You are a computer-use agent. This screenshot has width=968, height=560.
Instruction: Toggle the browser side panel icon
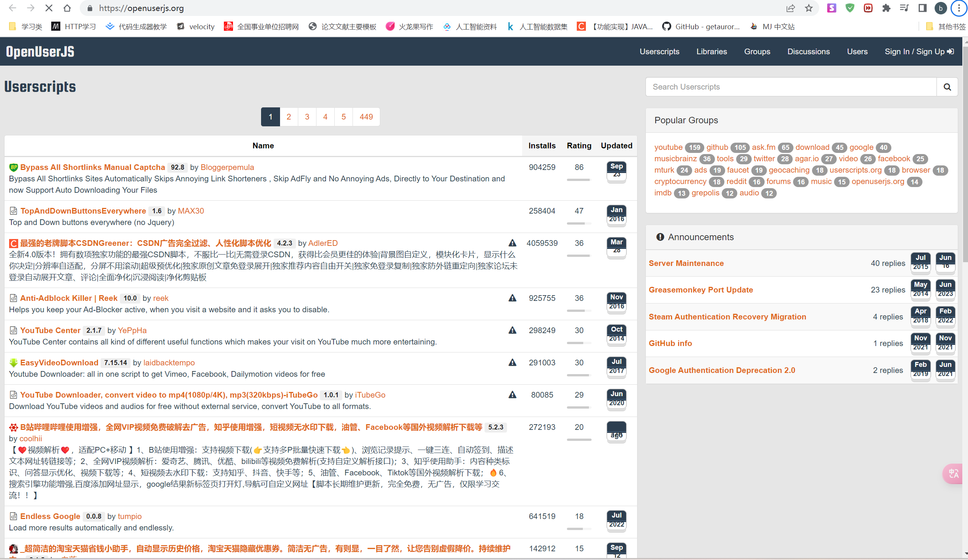(922, 8)
